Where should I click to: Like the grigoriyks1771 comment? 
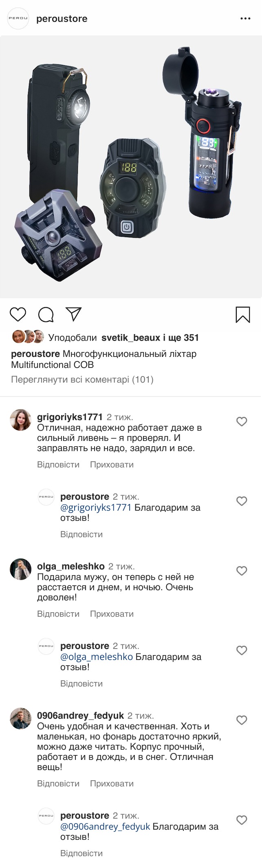tap(242, 421)
